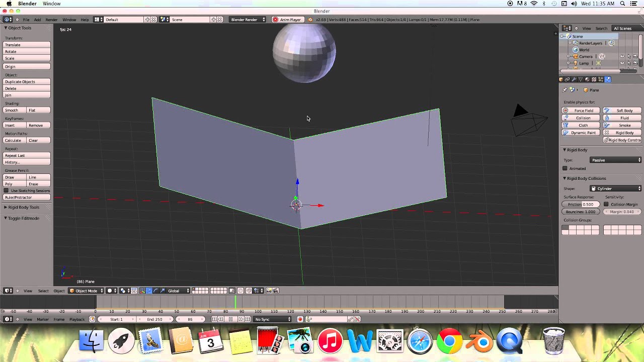
Task: Jump to the start frame
Action: 214,319
